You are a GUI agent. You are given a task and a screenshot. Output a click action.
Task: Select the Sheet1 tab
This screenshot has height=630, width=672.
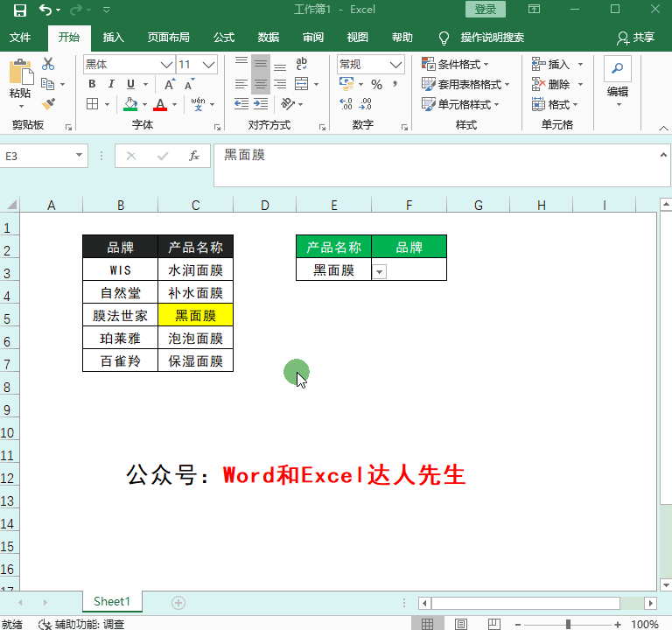pyautogui.click(x=112, y=602)
